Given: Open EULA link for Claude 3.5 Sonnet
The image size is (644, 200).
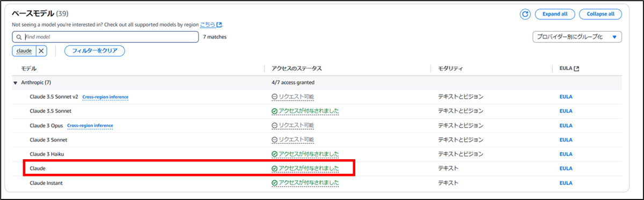Looking at the screenshot, I should [x=566, y=111].
